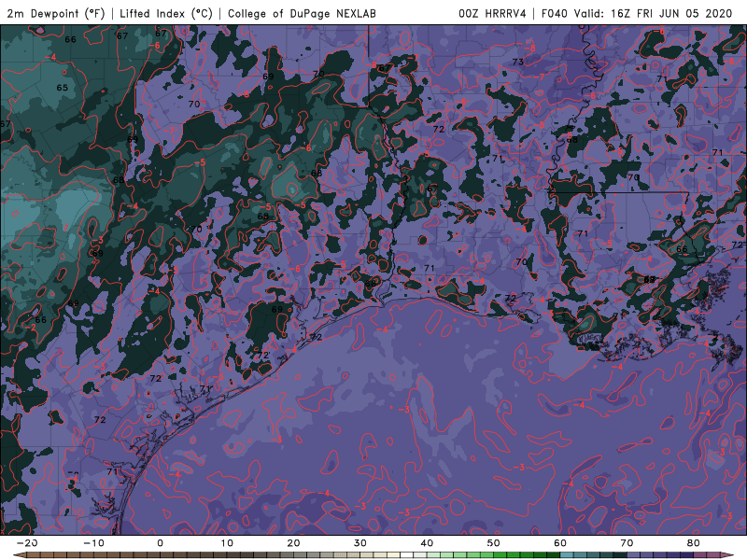Click the 80 label on the color scale
The width and height of the screenshot is (747, 560).
pos(694,543)
